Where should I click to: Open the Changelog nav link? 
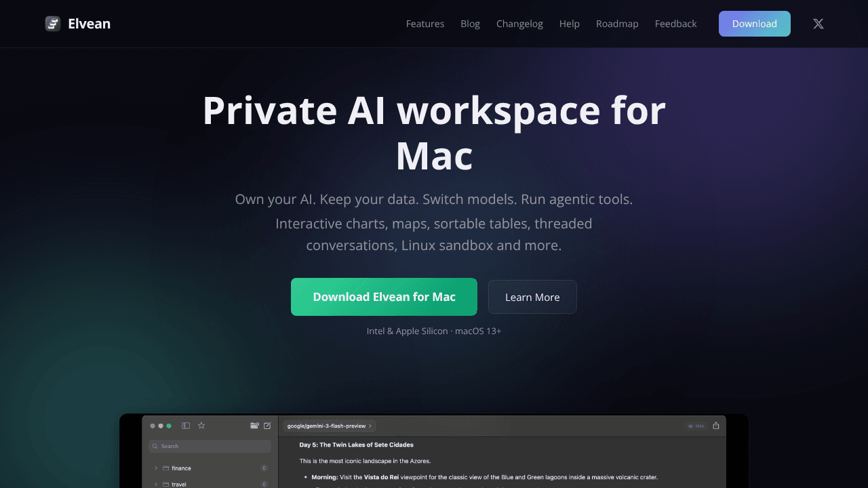(x=519, y=24)
